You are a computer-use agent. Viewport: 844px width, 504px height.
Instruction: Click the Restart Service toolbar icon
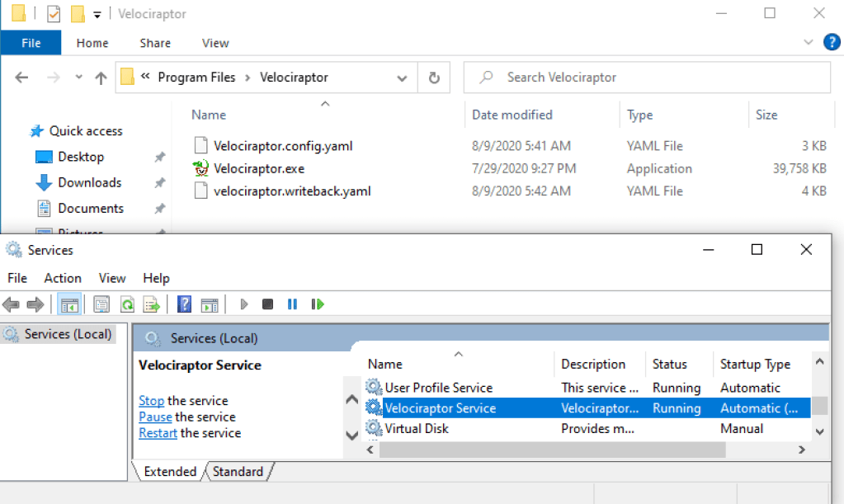coord(317,304)
